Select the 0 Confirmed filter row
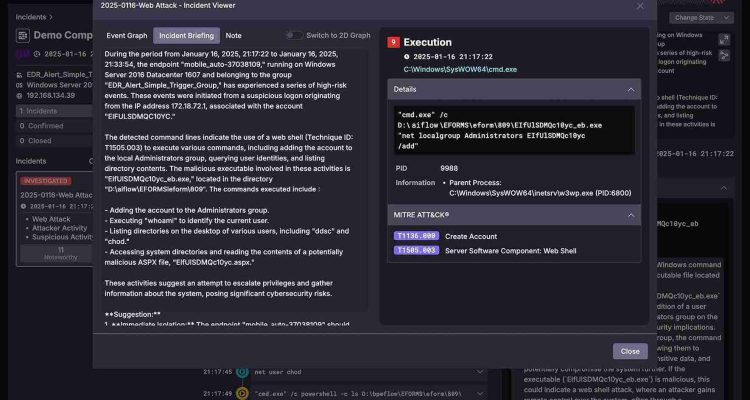750x400 pixels. (x=54, y=126)
